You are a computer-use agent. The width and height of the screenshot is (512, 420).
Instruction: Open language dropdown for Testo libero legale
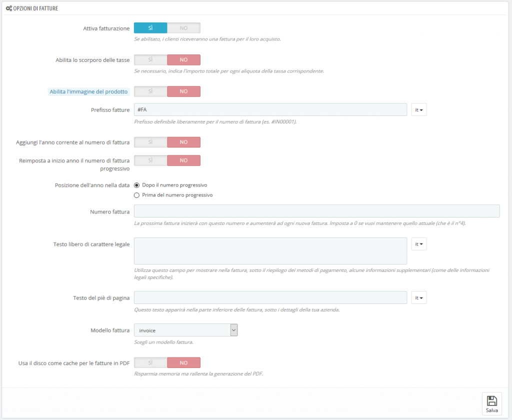(x=418, y=244)
